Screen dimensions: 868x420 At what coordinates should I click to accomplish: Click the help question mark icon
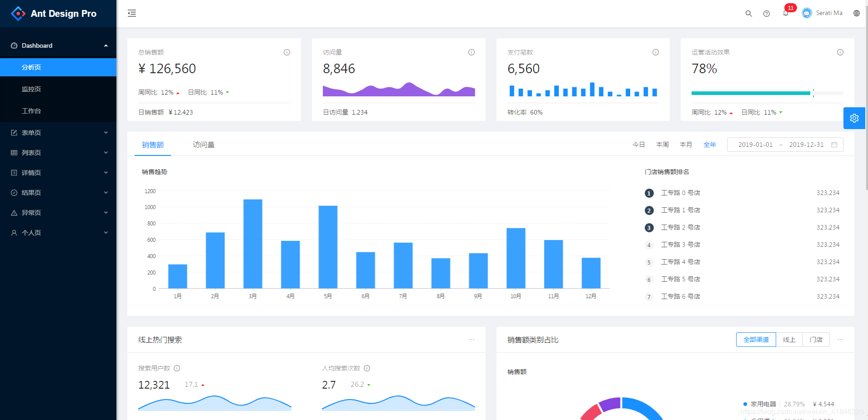click(x=767, y=14)
